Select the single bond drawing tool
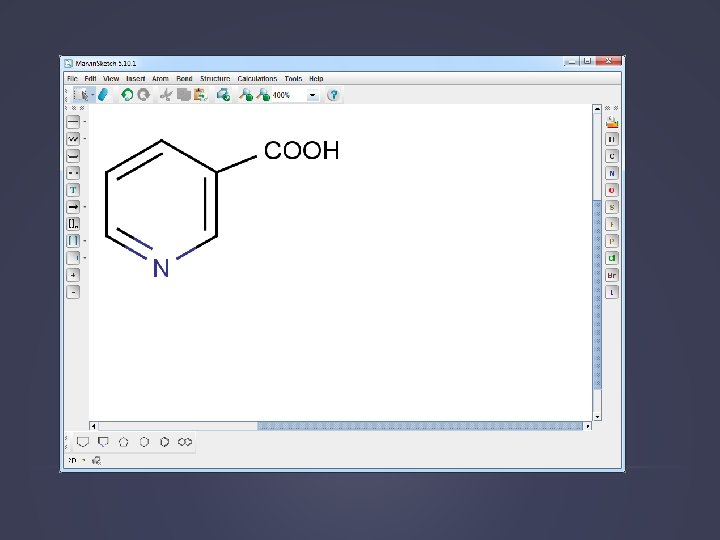 click(73, 122)
